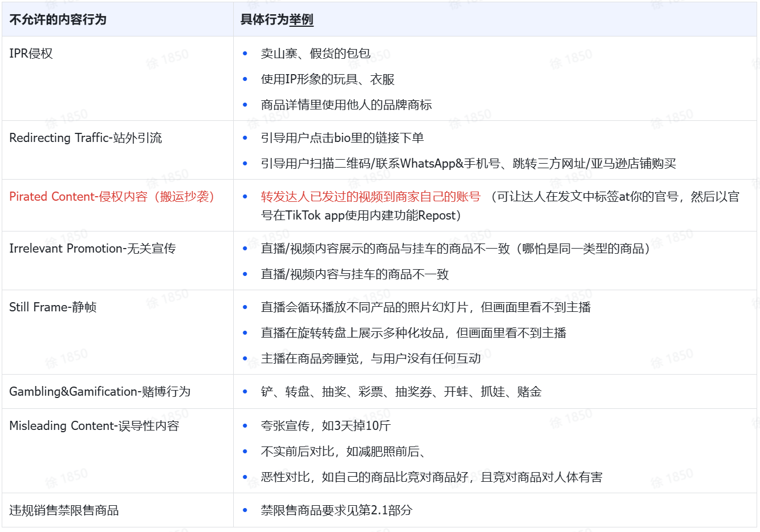
Task: Click the text 主播在商品旁睡觉，与用户没有任何互动
Action: pyautogui.click(x=371, y=359)
